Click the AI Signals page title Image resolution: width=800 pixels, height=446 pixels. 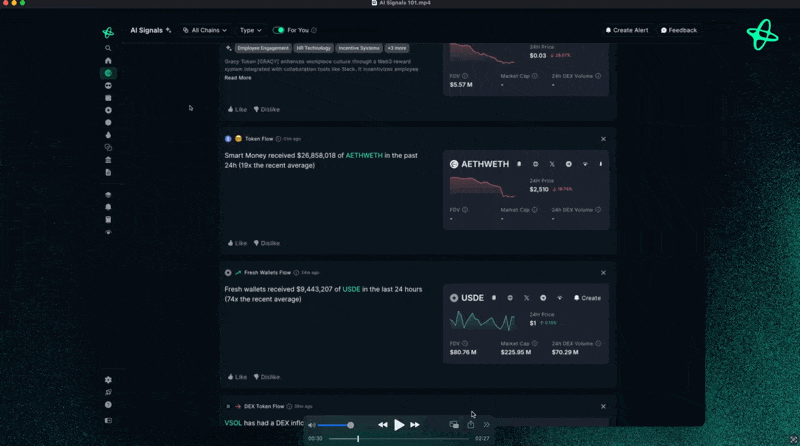[x=146, y=31]
